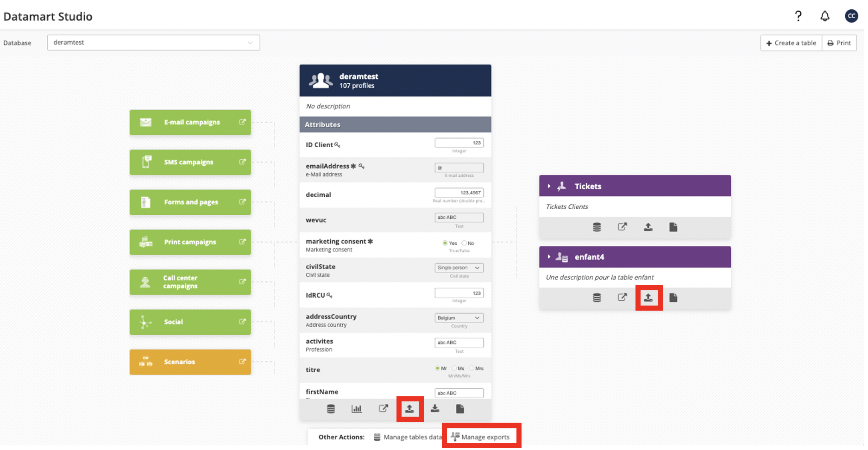
Task: Click the ID Client integer input field
Action: (x=459, y=143)
